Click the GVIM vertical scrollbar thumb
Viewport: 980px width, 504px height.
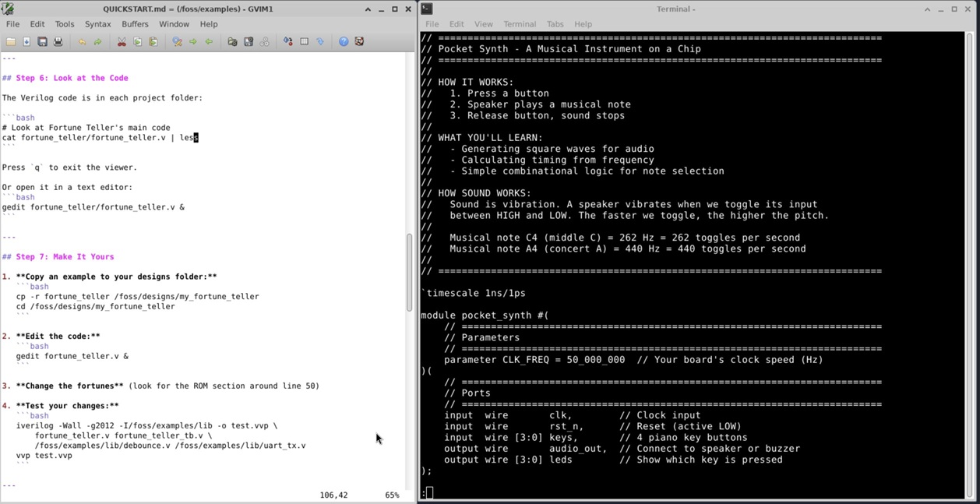pyautogui.click(x=410, y=273)
